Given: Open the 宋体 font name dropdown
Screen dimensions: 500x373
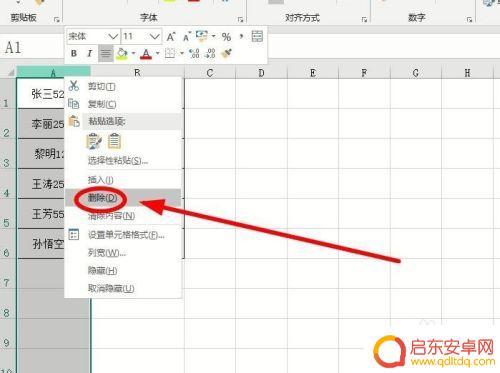Looking at the screenshot, I should pyautogui.click(x=113, y=36).
